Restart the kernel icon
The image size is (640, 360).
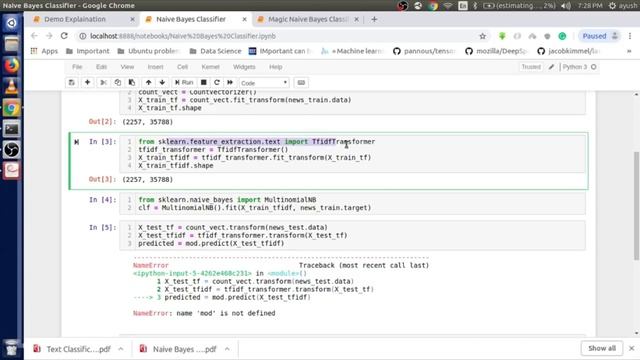click(217, 82)
